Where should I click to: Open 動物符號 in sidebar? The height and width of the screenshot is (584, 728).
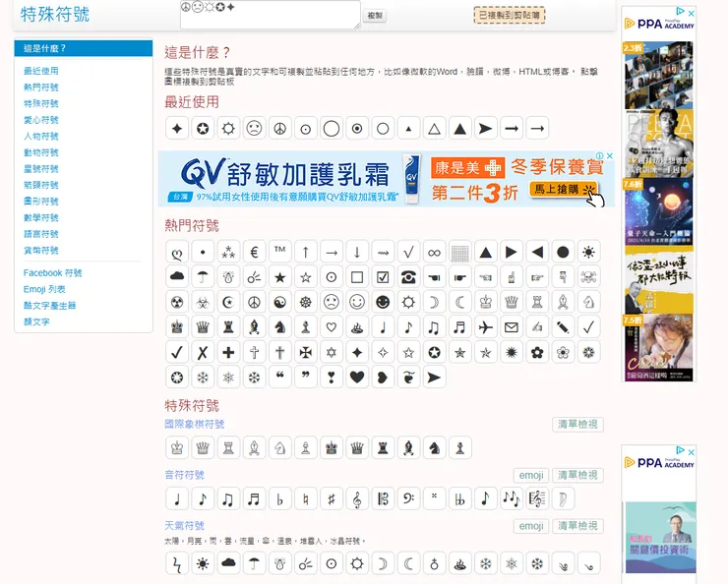point(41,152)
